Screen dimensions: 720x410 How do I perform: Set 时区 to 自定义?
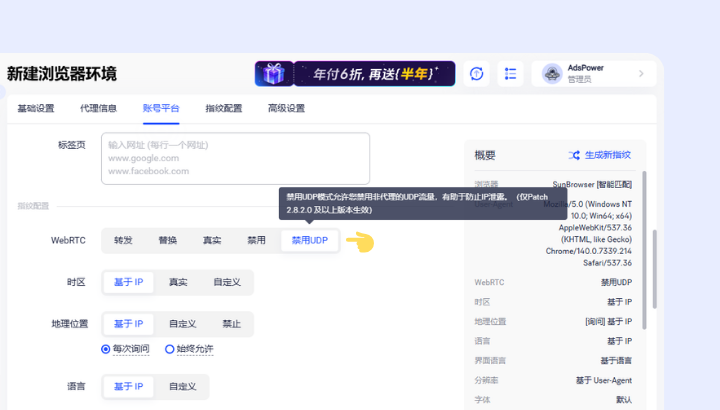(x=227, y=282)
